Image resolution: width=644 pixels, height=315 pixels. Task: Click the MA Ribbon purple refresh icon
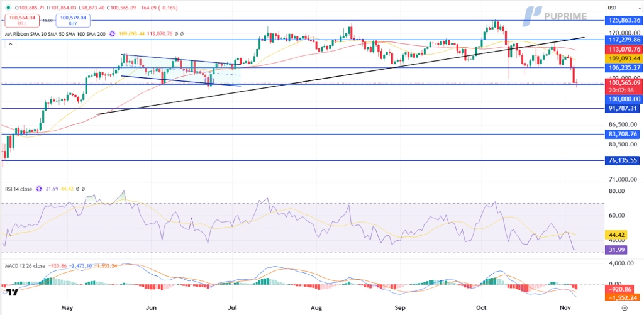[x=112, y=33]
